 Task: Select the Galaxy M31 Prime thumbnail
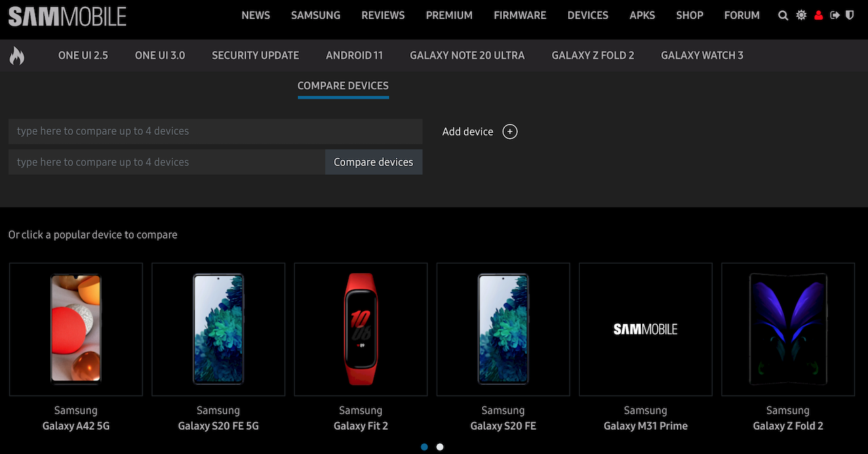point(645,329)
